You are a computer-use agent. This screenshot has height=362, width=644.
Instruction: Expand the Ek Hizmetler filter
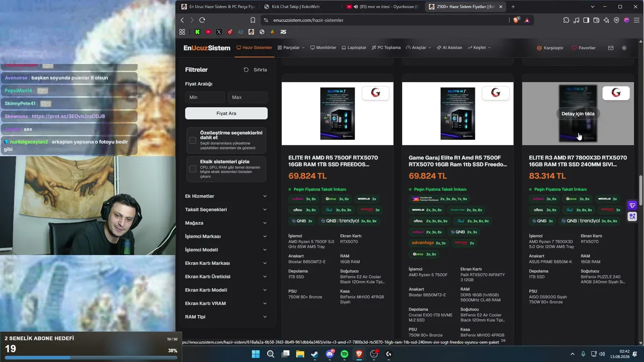(226, 196)
